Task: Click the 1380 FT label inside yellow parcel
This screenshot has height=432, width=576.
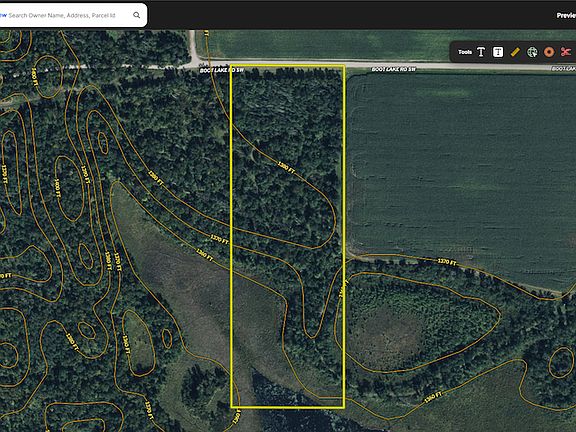Action: click(286, 168)
